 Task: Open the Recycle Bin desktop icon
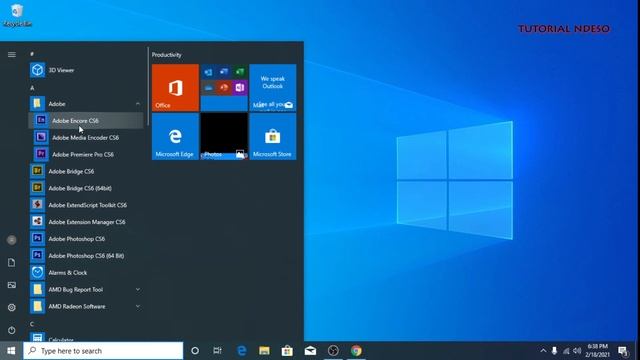click(x=17, y=15)
